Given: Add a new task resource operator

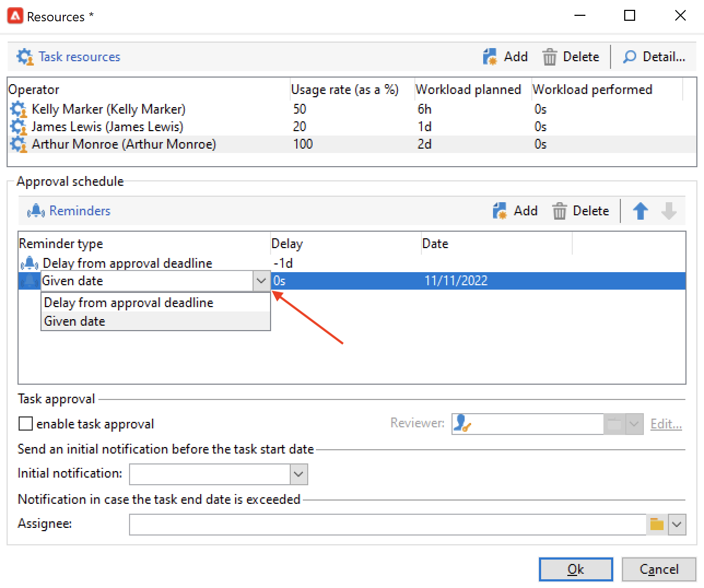Looking at the screenshot, I should [x=506, y=57].
